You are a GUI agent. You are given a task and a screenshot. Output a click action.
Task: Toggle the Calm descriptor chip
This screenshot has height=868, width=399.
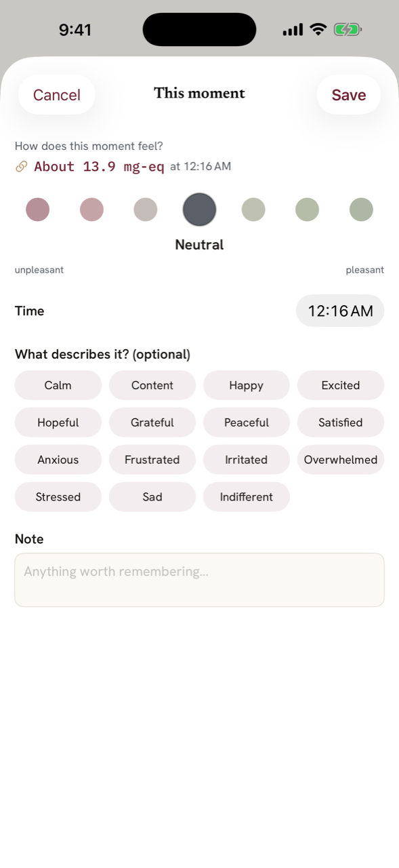tap(58, 385)
